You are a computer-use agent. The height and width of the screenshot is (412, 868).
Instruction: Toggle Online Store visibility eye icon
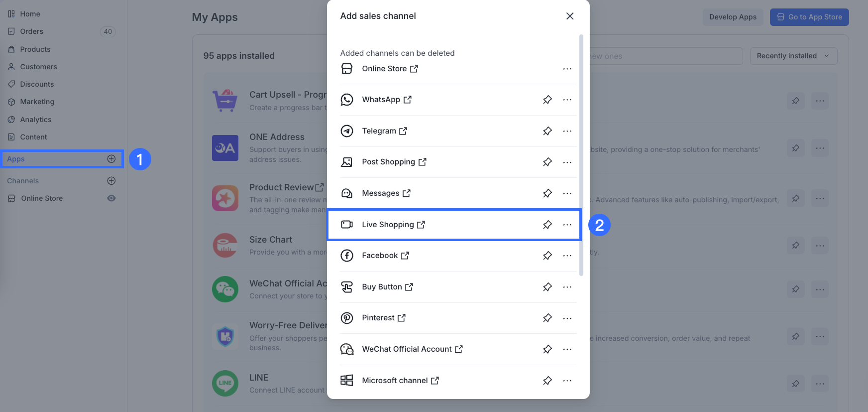pyautogui.click(x=111, y=198)
